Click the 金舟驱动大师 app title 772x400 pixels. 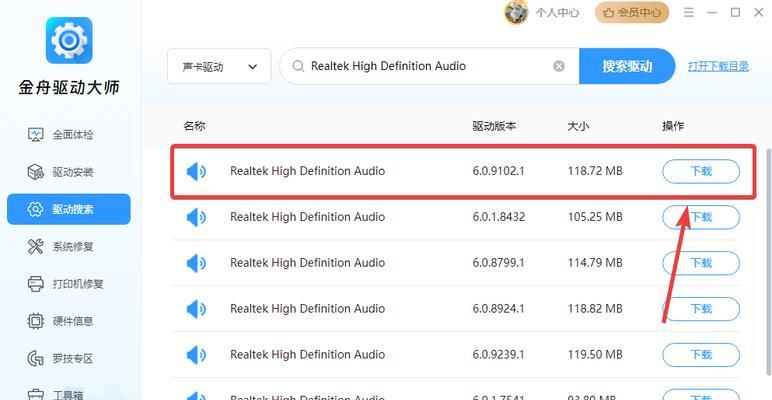tap(69, 88)
